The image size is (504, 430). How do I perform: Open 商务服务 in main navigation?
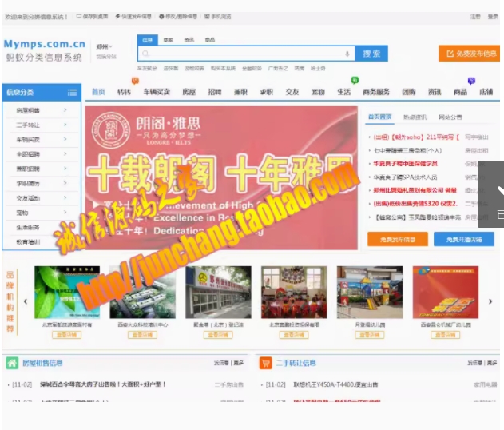376,92
